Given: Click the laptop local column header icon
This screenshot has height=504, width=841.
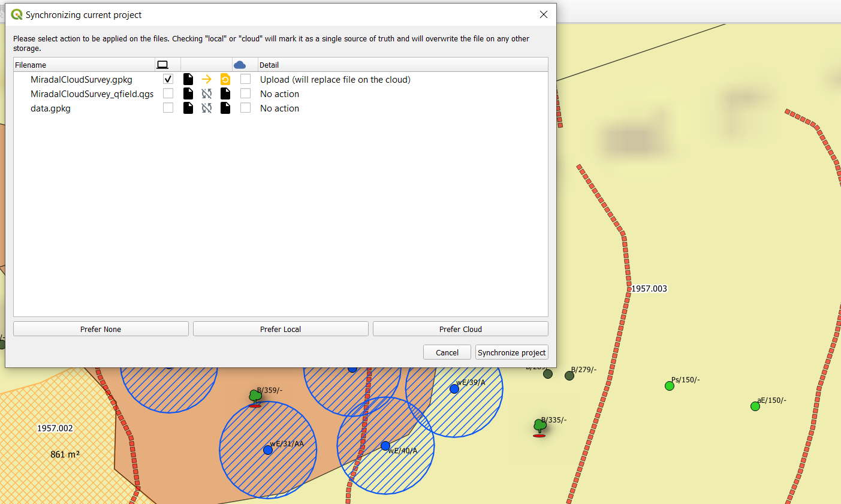Looking at the screenshot, I should (162, 65).
